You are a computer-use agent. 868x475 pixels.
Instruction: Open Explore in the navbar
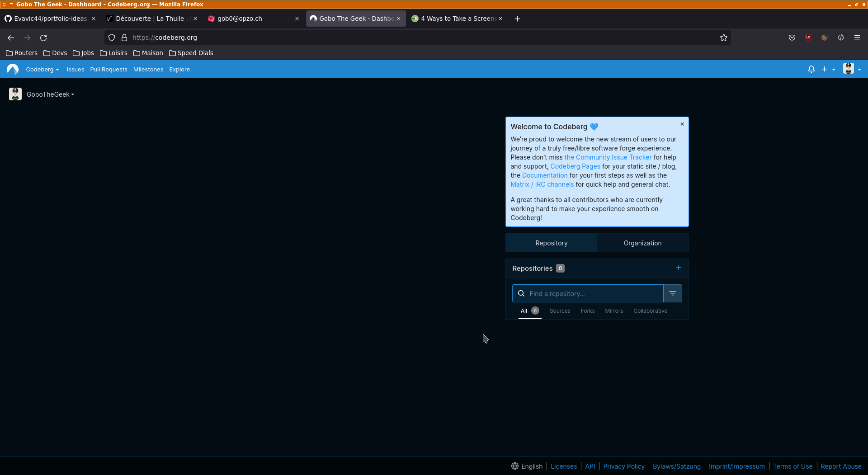click(179, 70)
